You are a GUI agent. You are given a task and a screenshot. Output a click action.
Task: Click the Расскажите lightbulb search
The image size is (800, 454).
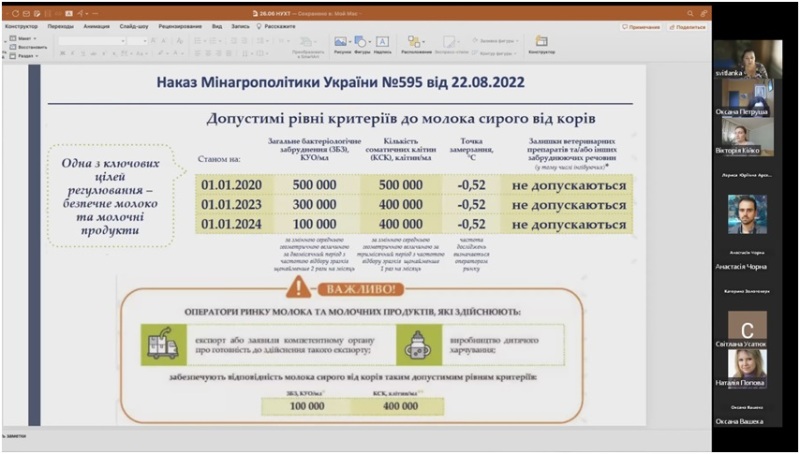pos(276,26)
